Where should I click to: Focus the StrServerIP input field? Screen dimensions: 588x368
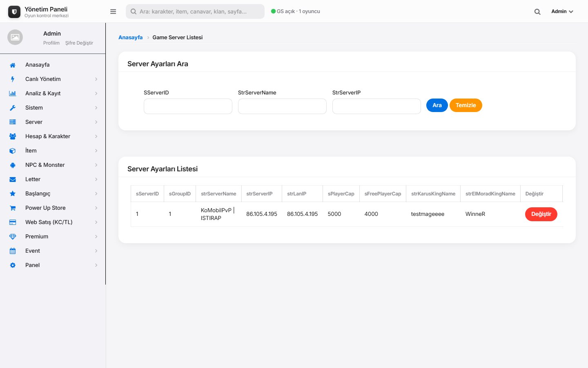click(376, 106)
